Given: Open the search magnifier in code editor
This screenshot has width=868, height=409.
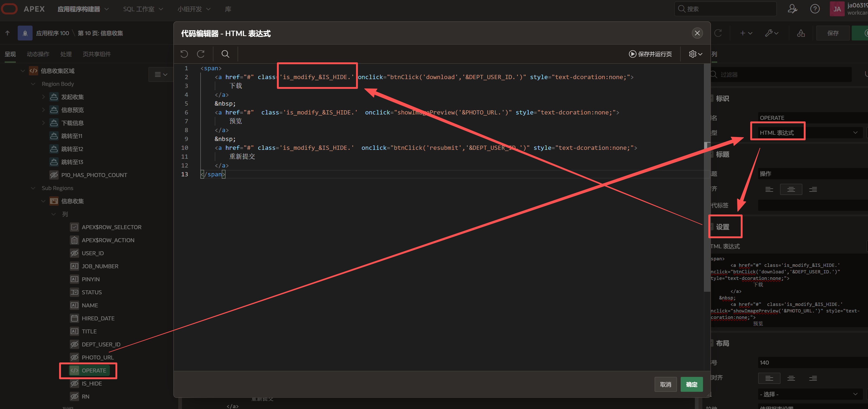Looking at the screenshot, I should [x=225, y=54].
